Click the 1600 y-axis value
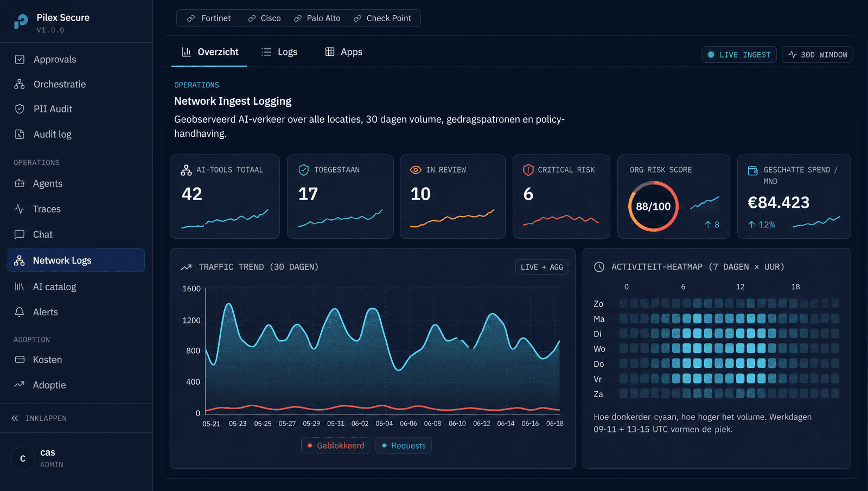This screenshot has height=491, width=868. pyautogui.click(x=192, y=289)
